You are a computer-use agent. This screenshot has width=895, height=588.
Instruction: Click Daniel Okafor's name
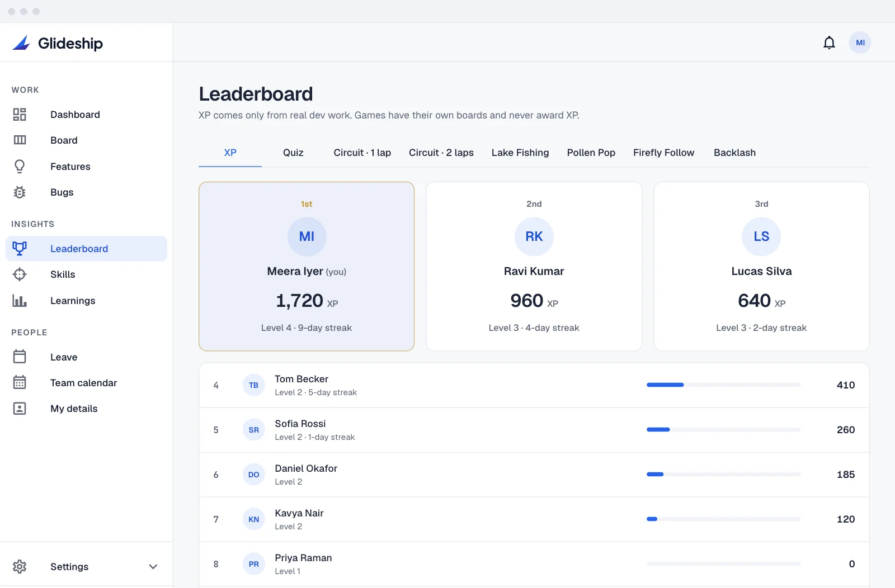pyautogui.click(x=306, y=468)
